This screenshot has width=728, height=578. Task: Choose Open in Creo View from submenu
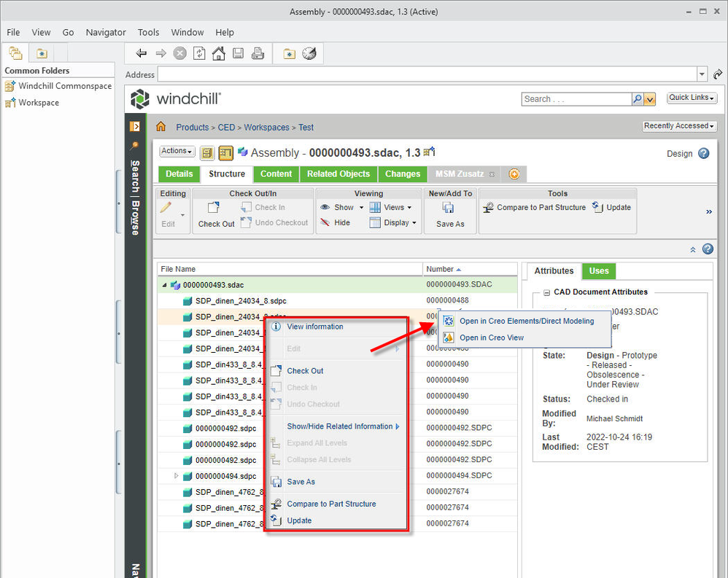point(491,337)
